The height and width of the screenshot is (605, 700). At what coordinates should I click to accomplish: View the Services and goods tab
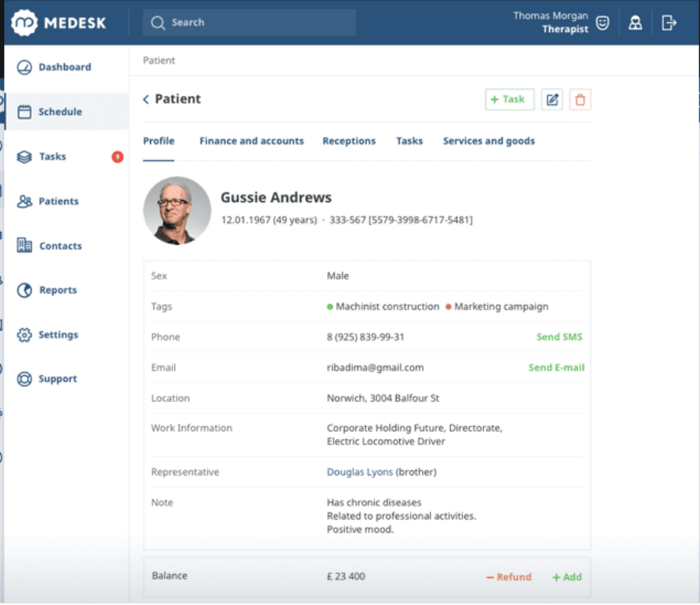(489, 141)
